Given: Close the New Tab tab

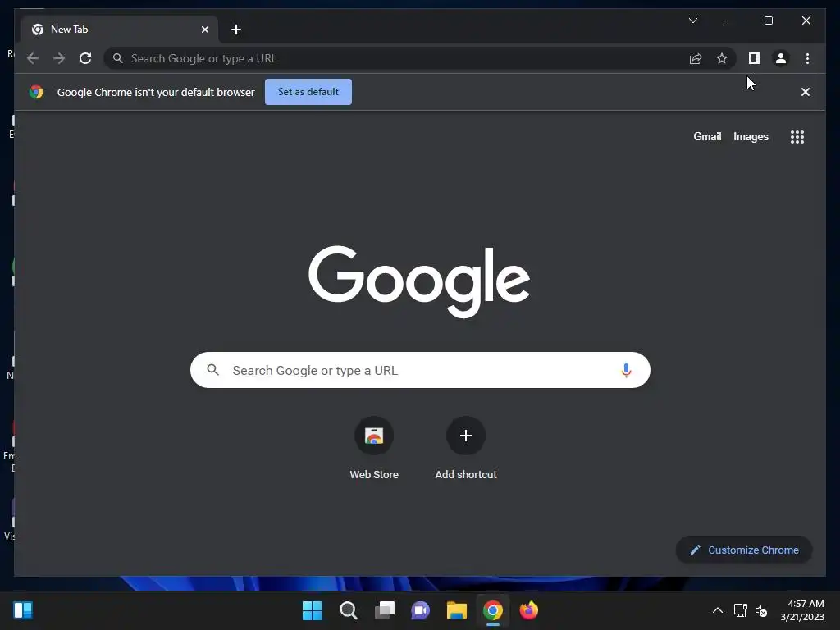Looking at the screenshot, I should click(204, 30).
